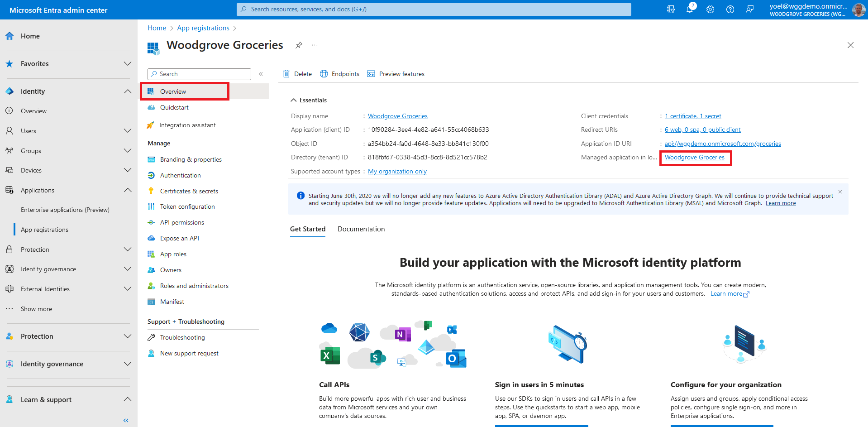868x427 pixels.
Task: Expand the Favorites group
Action: (128, 64)
